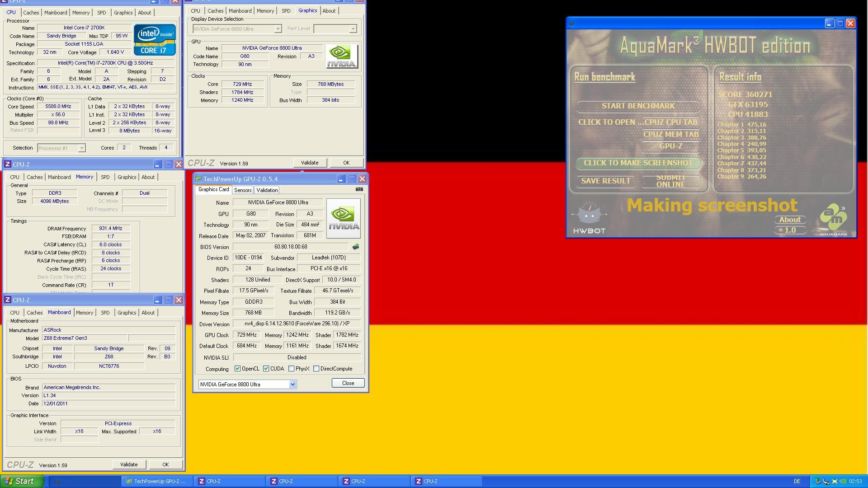
Task: Click the Driver Version field in GPU-Z
Action: [x=297, y=324]
